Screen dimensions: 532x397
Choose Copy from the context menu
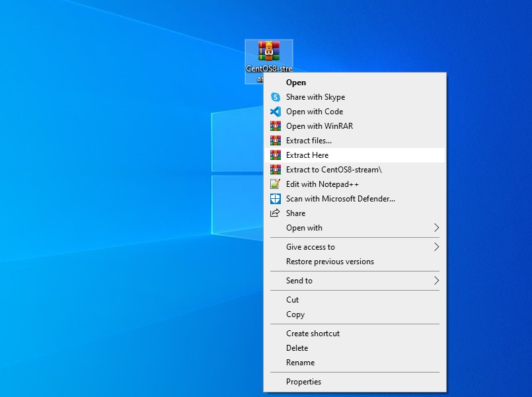(x=354, y=314)
